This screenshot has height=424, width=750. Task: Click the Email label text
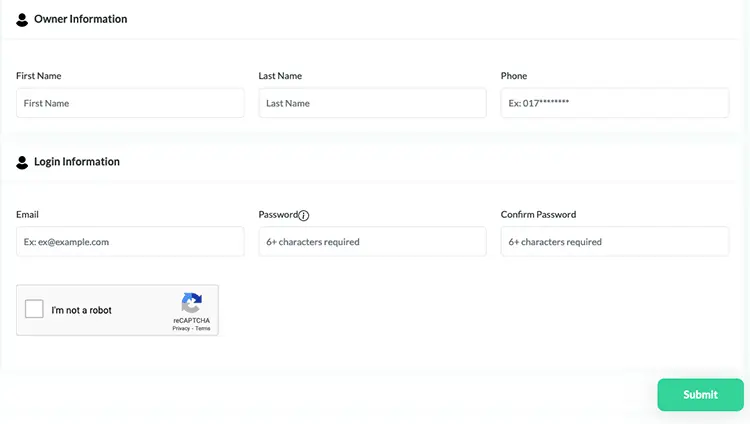pos(27,214)
